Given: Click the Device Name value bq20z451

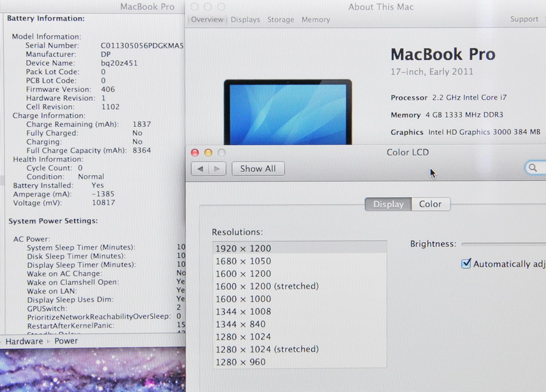Looking at the screenshot, I should 119,63.
